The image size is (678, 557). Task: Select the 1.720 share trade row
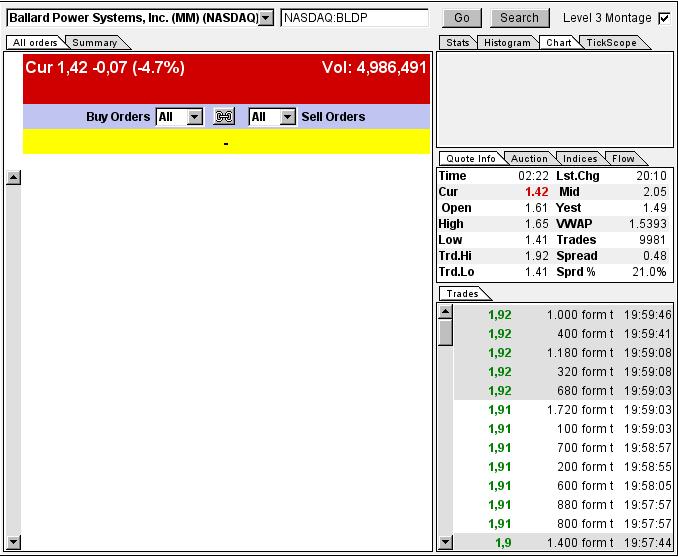coord(563,410)
